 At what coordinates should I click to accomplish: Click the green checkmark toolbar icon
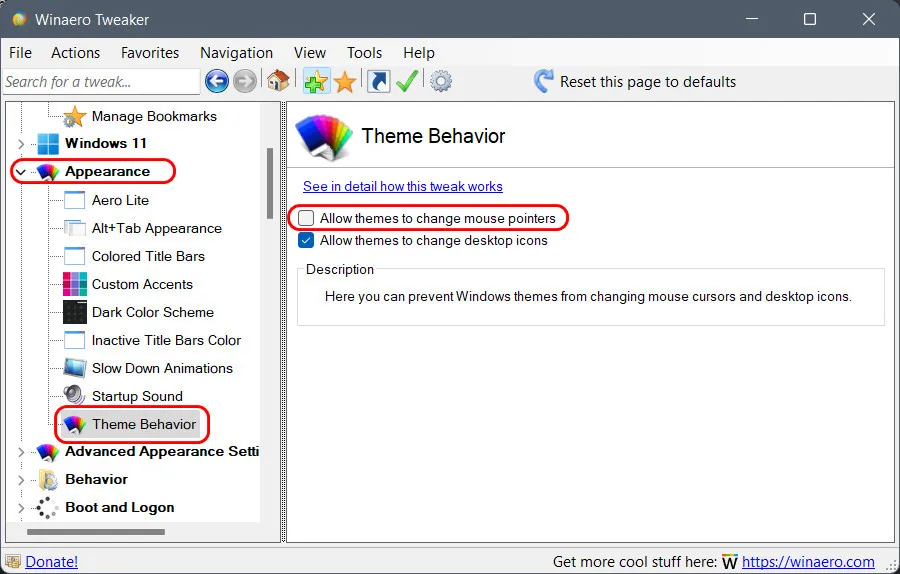pyautogui.click(x=407, y=82)
